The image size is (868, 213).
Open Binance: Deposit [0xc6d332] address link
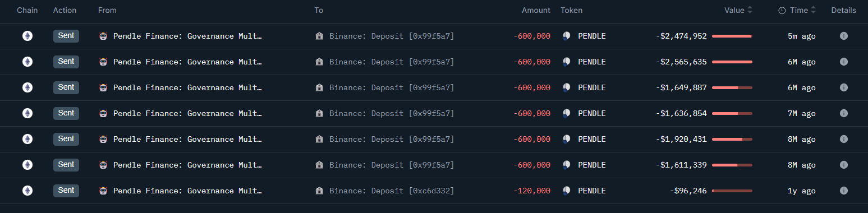click(392, 191)
